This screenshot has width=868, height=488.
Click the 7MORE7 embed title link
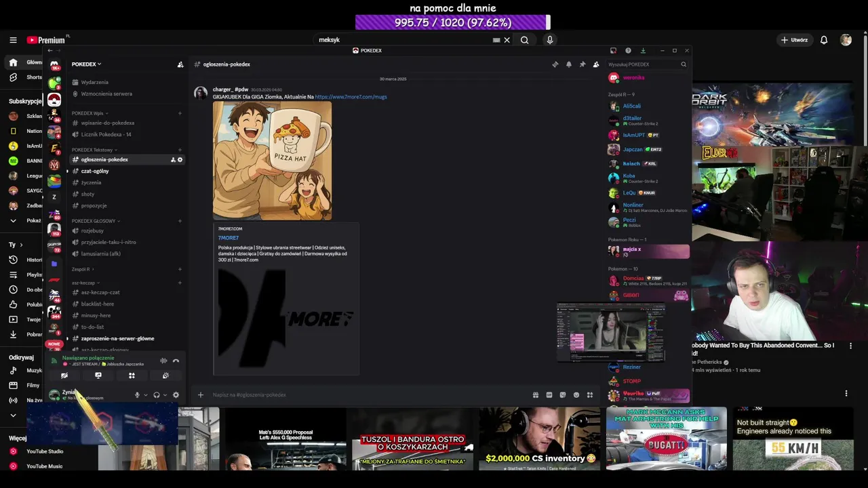[x=229, y=238]
